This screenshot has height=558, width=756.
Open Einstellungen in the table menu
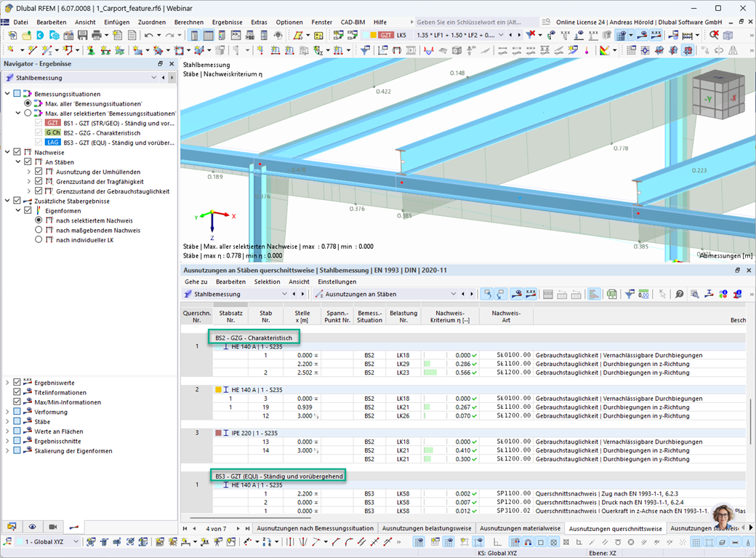tap(337, 282)
